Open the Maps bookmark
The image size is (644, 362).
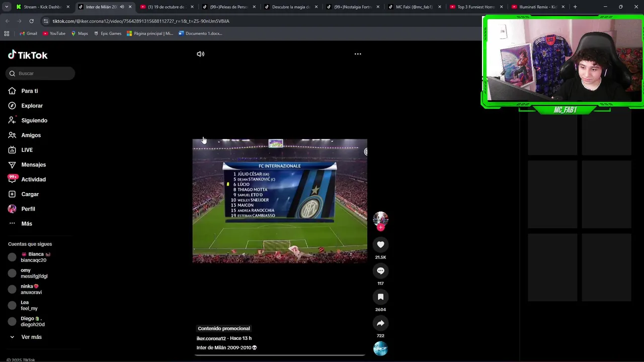coord(79,33)
